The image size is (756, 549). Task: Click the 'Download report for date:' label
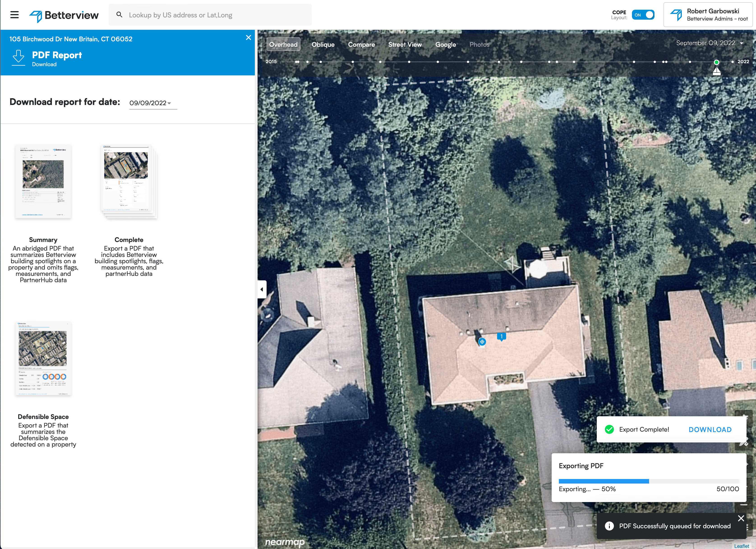(65, 102)
